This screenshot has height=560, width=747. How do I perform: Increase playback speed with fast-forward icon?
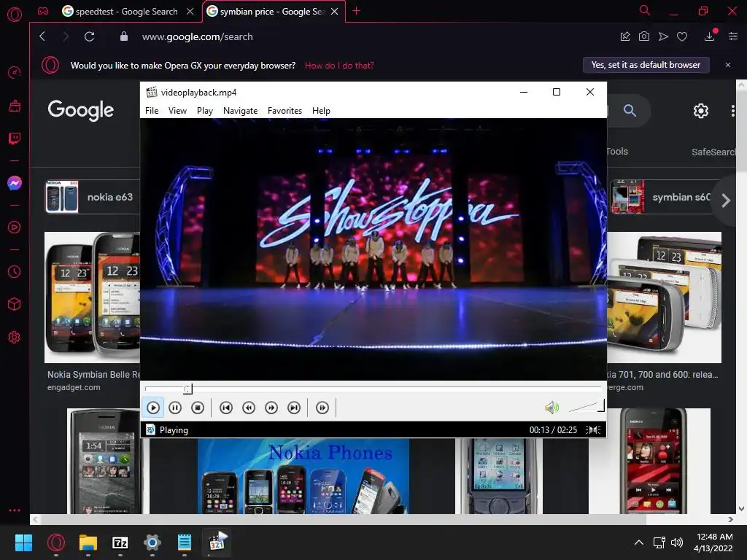click(x=271, y=408)
